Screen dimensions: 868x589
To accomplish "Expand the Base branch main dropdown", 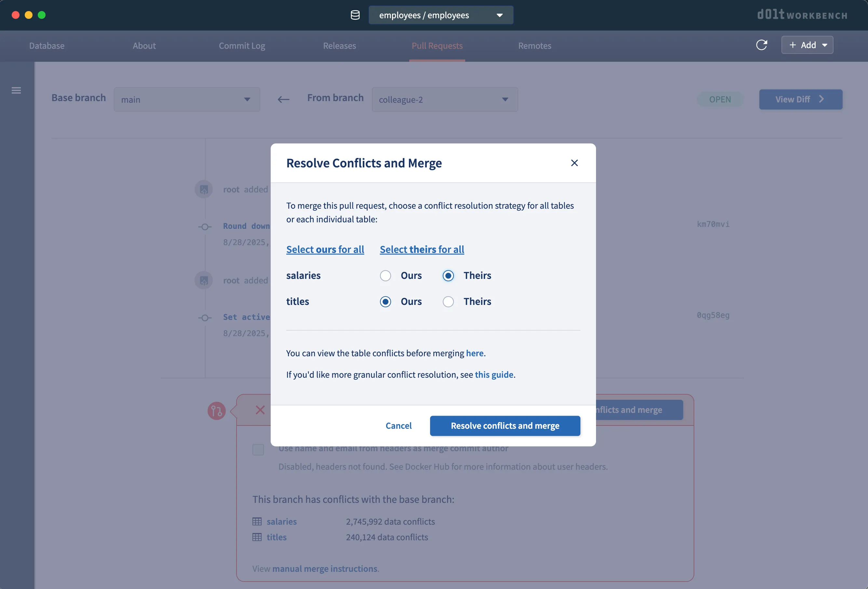I will (187, 100).
